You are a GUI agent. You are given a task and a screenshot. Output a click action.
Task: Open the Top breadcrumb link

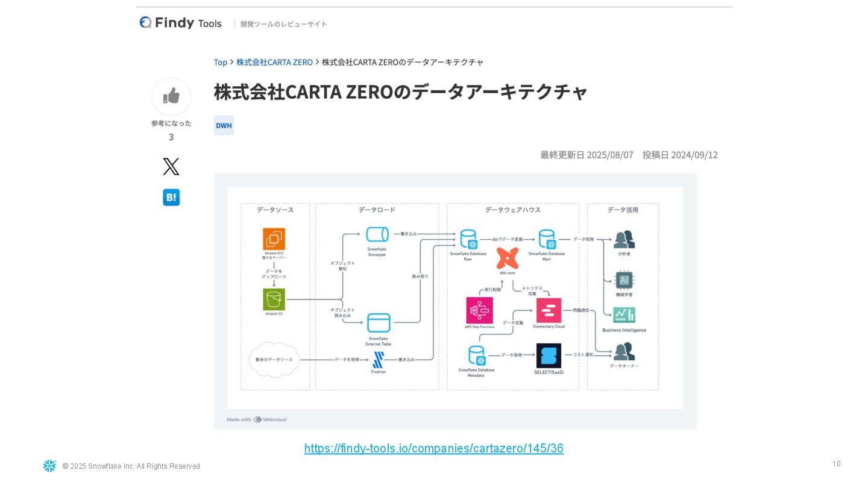pyautogui.click(x=221, y=62)
